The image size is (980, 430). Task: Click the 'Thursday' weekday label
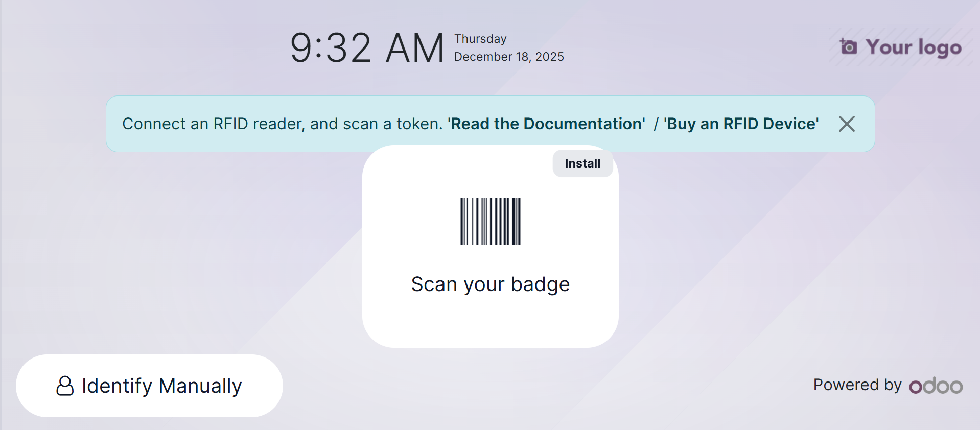click(x=480, y=39)
